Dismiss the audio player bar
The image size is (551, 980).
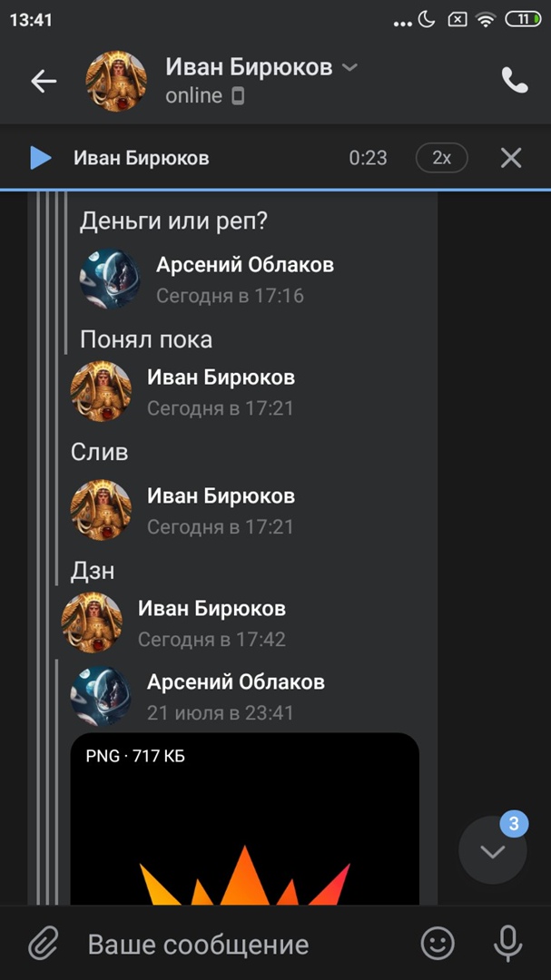pyautogui.click(x=511, y=158)
